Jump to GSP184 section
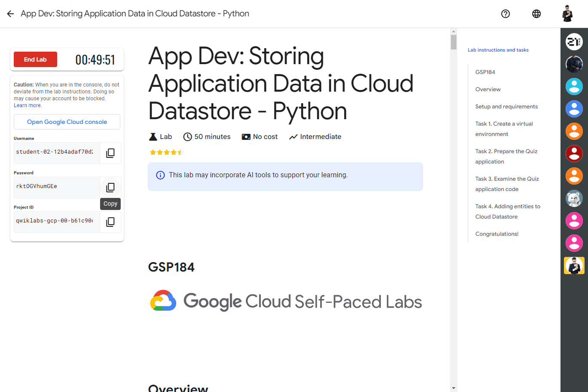This screenshot has height=392, width=588. coord(485,72)
